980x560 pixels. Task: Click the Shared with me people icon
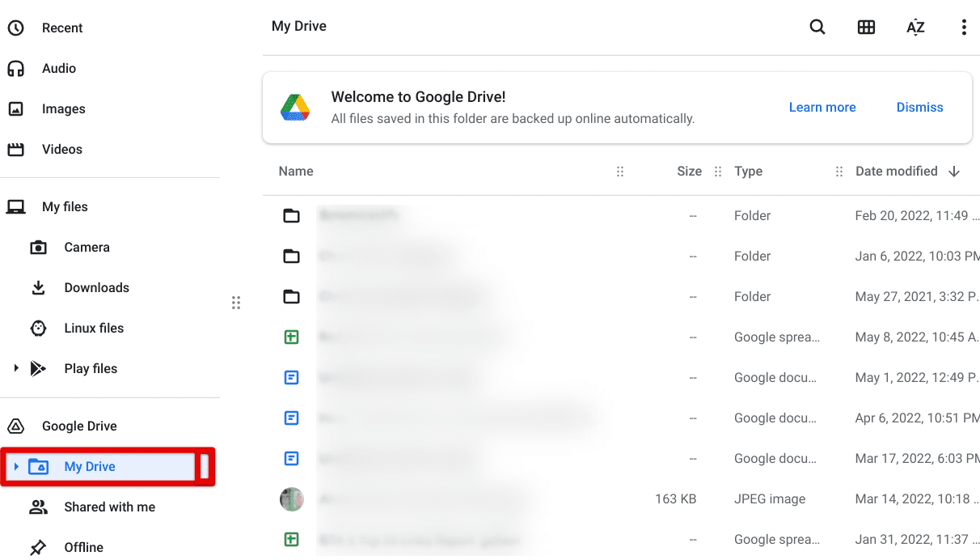coord(38,507)
